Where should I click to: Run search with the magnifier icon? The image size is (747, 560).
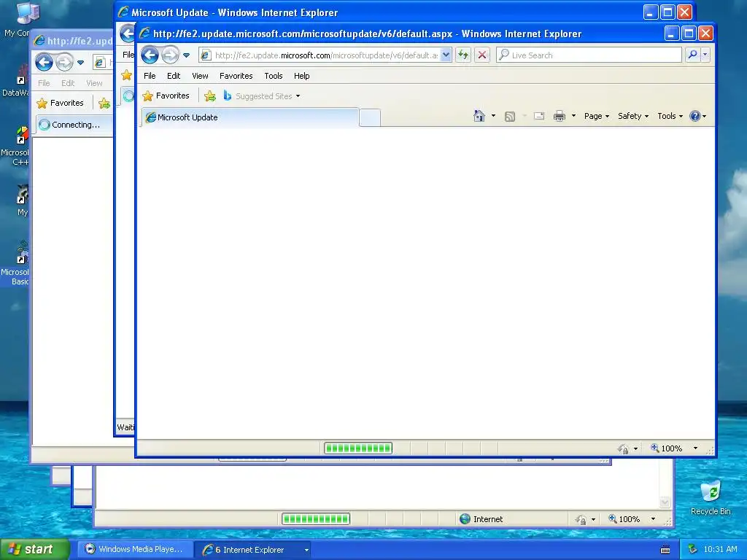693,55
